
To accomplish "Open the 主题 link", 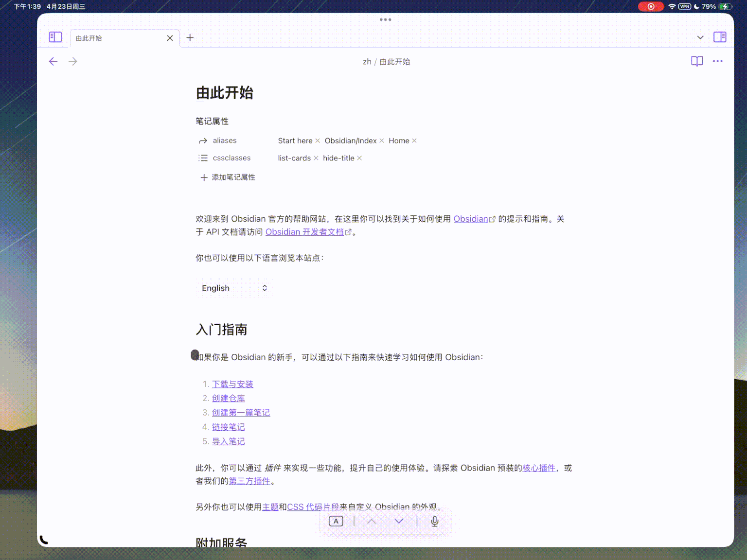I will [x=270, y=507].
